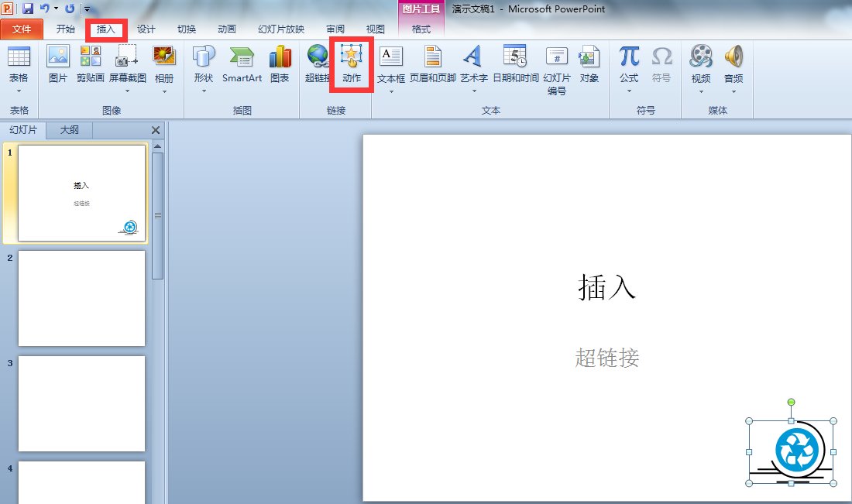
Task: Switch to the 设计 ribbon tab
Action: coord(146,29)
